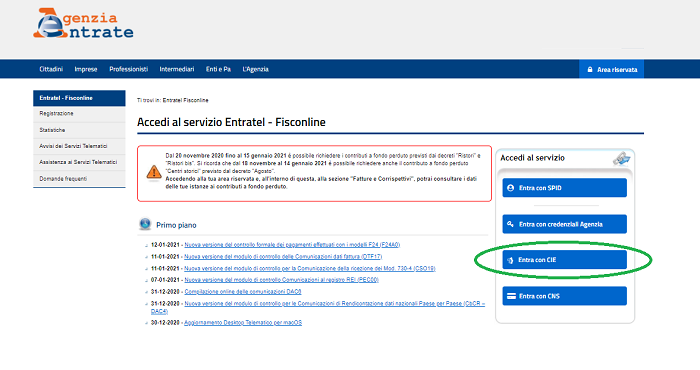Open the F24 (F24A0) controllo formale link
Image resolution: width=700 pixels, height=370 pixels.
tap(292, 245)
